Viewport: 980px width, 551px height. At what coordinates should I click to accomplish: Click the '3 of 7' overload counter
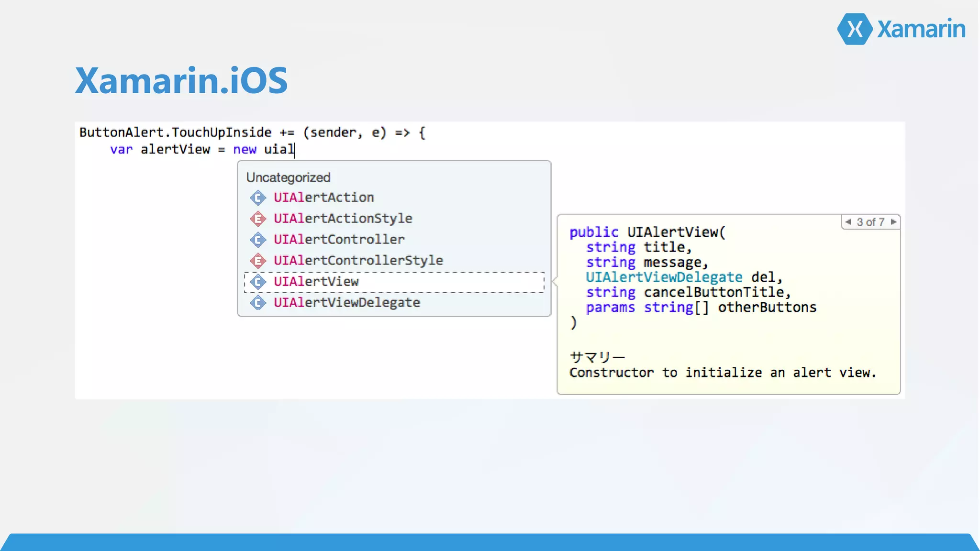tap(870, 222)
